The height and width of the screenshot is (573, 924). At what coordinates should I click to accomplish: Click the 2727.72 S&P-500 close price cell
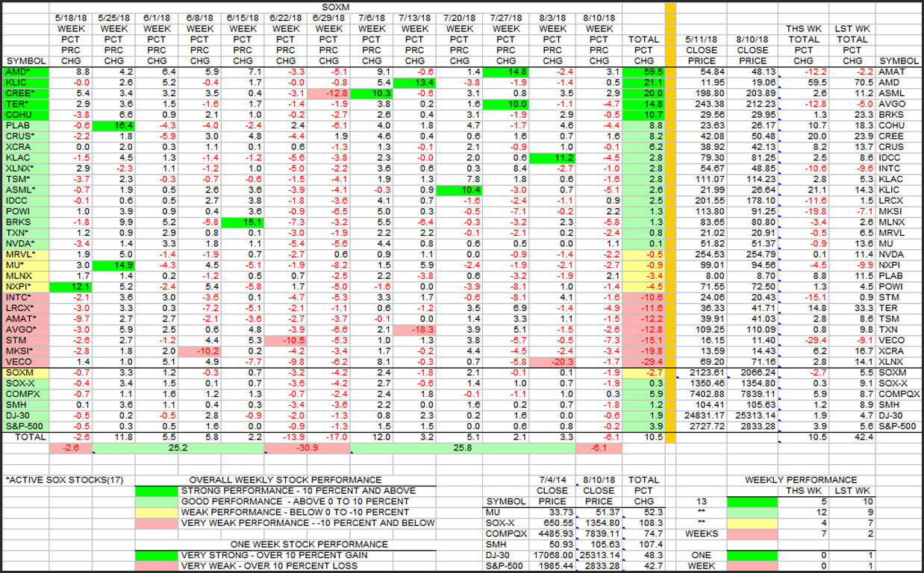700,426
